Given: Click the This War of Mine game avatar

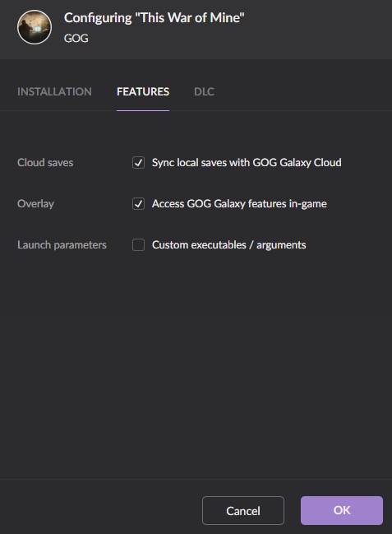Looking at the screenshot, I should pos(35,27).
